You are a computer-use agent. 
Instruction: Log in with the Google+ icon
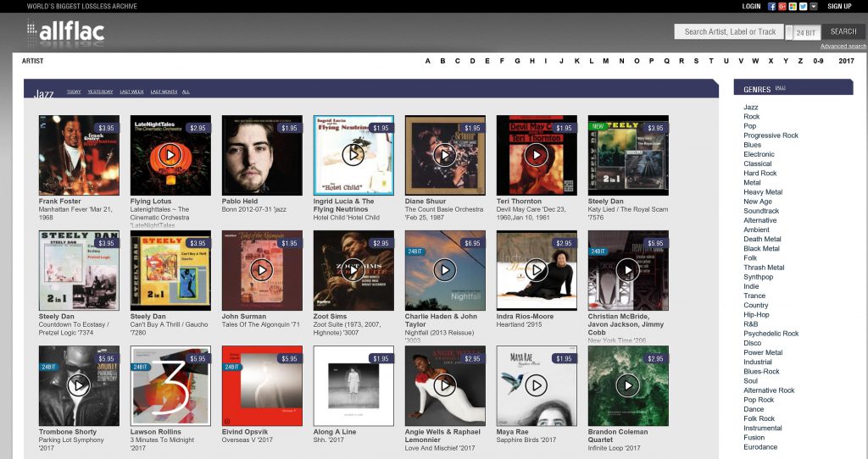[x=782, y=7]
